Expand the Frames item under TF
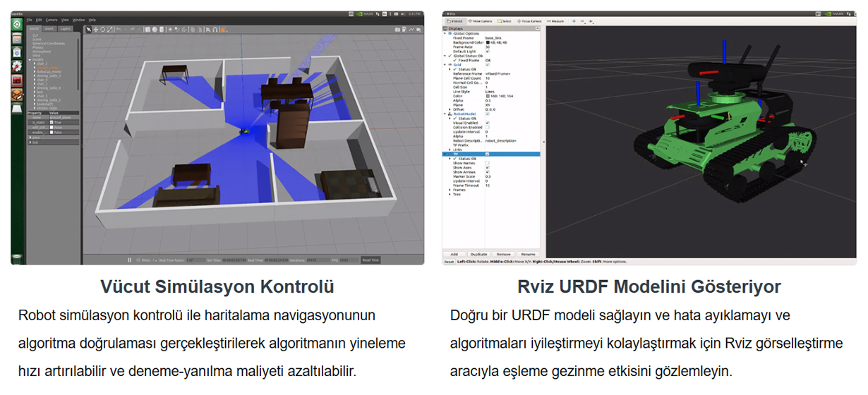The height and width of the screenshot is (395, 868). point(450,189)
